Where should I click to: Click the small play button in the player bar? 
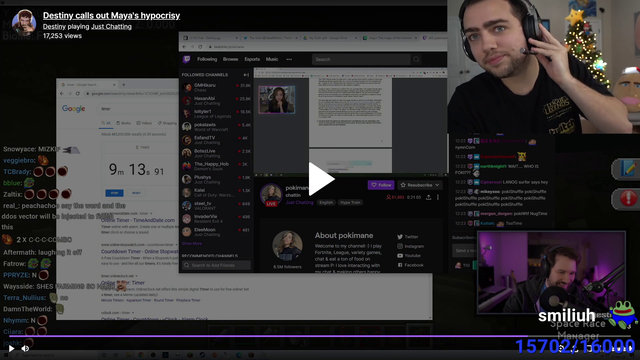pos(11,349)
